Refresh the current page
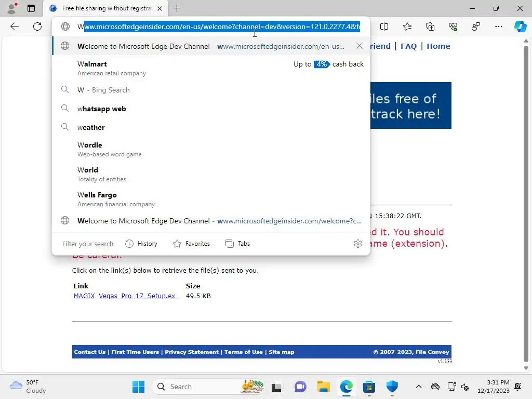Image resolution: width=532 pixels, height=399 pixels. 37,26
